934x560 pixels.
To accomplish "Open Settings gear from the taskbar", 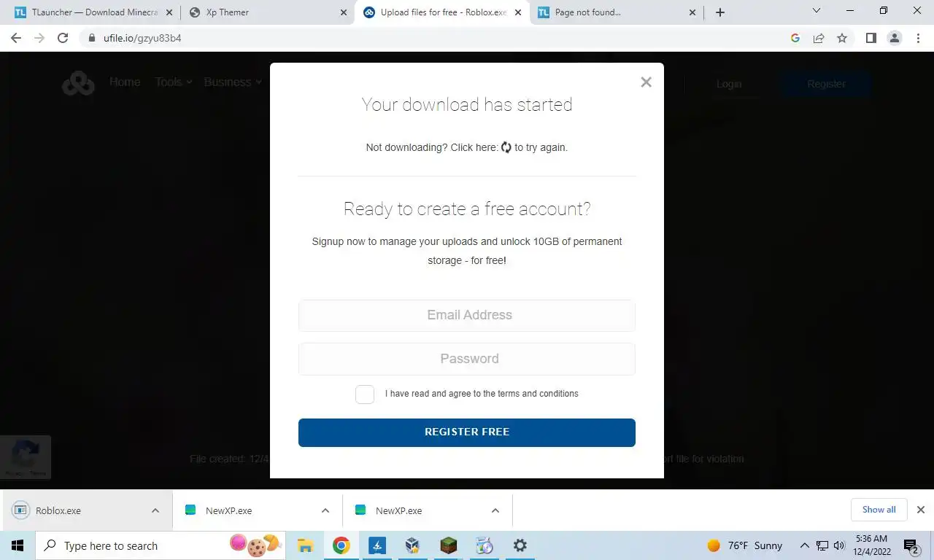I will (520, 545).
